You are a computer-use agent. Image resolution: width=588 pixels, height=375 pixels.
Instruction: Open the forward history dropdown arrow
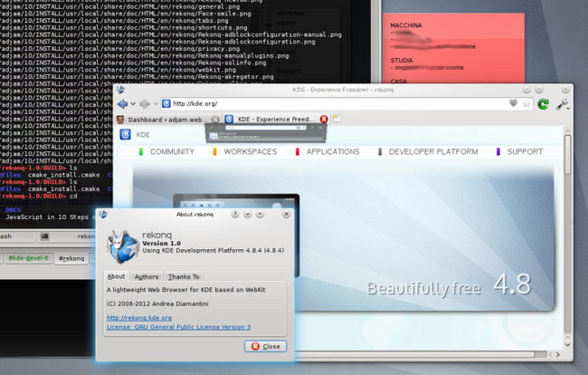coord(156,104)
